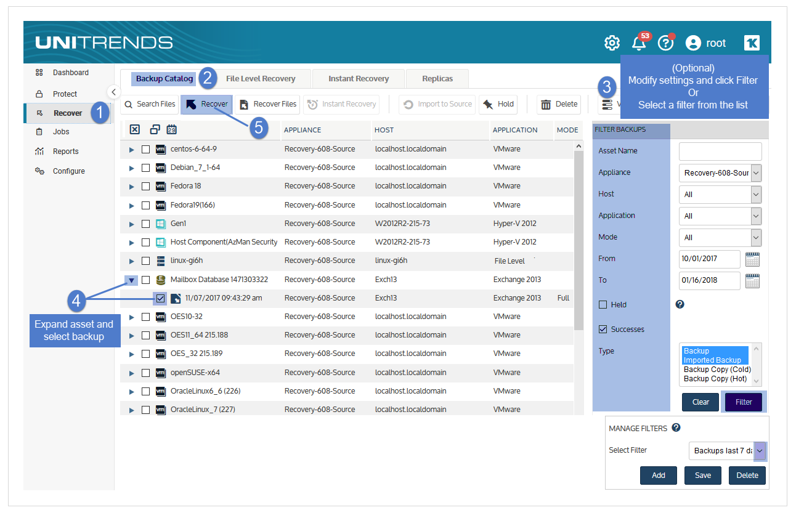This screenshot has width=812, height=526.
Task: Check the box for Fedora 18
Action: (145, 186)
